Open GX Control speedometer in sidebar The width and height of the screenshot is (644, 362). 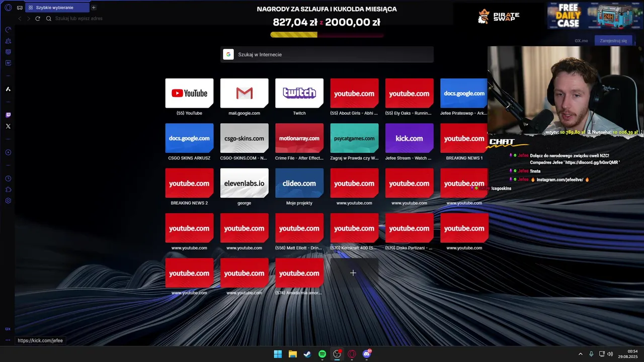8,30
